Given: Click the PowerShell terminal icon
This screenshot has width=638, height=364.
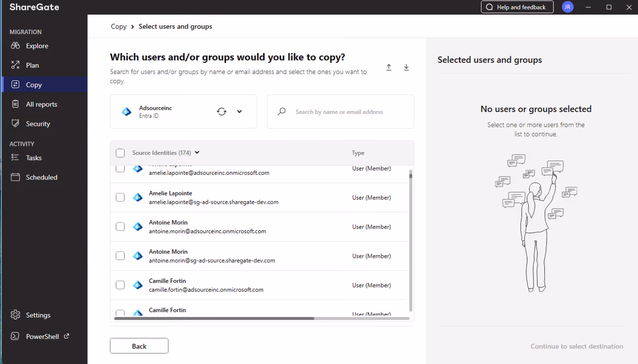Looking at the screenshot, I should coord(15,336).
